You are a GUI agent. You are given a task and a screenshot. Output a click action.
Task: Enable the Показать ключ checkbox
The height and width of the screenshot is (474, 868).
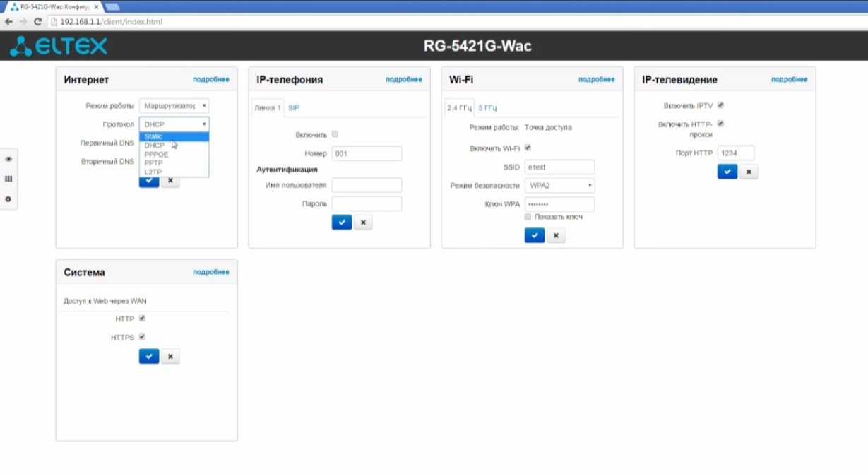coord(528,217)
